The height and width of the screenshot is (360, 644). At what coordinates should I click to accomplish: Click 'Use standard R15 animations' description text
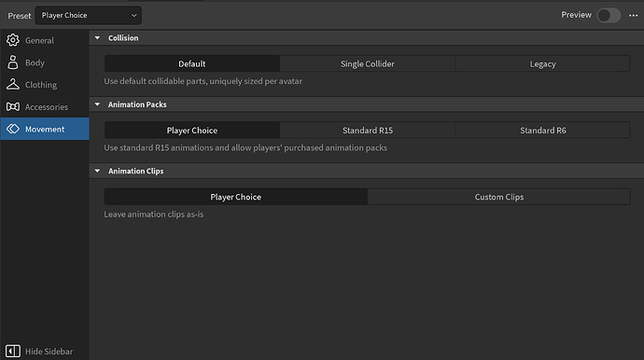pyautogui.click(x=245, y=147)
